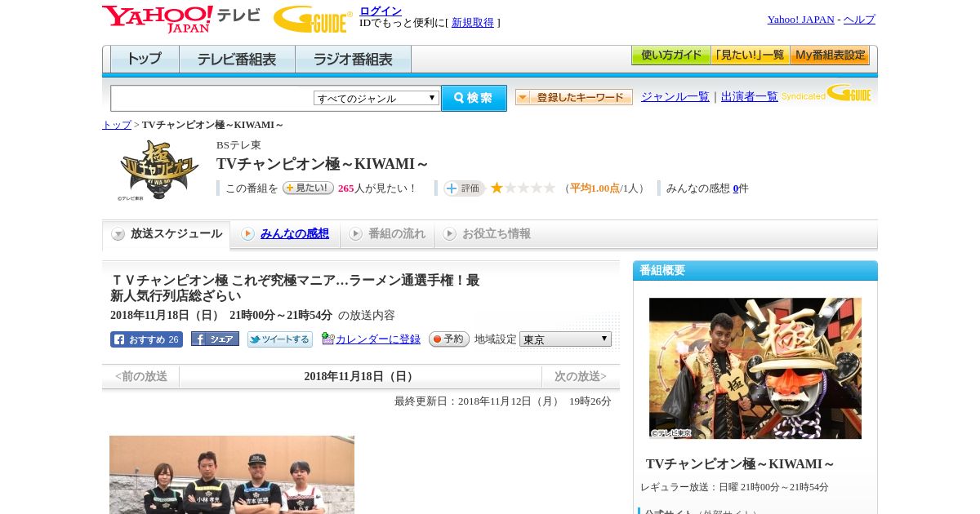Open the My番組表設定 button
The image size is (980, 514).
[x=830, y=55]
